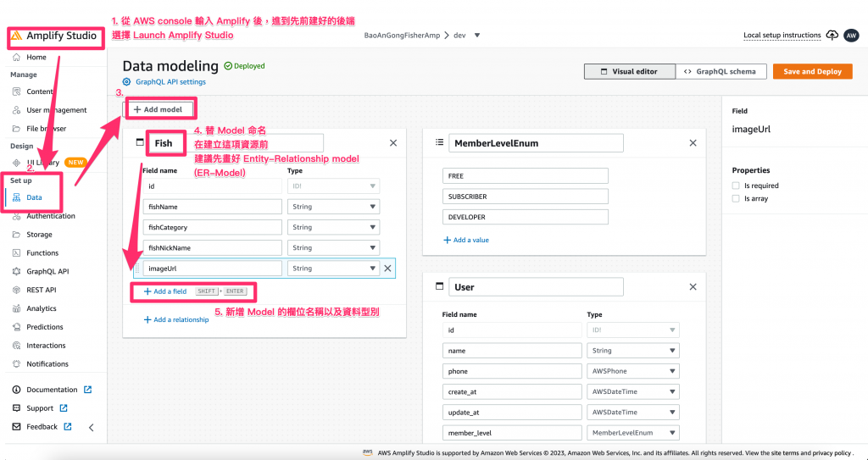
Task: Enable the Is array checkbox
Action: coord(736,198)
